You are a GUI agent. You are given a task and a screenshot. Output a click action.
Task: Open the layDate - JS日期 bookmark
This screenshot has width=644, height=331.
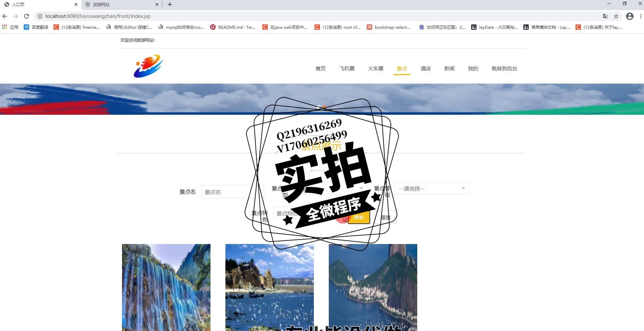tap(495, 27)
